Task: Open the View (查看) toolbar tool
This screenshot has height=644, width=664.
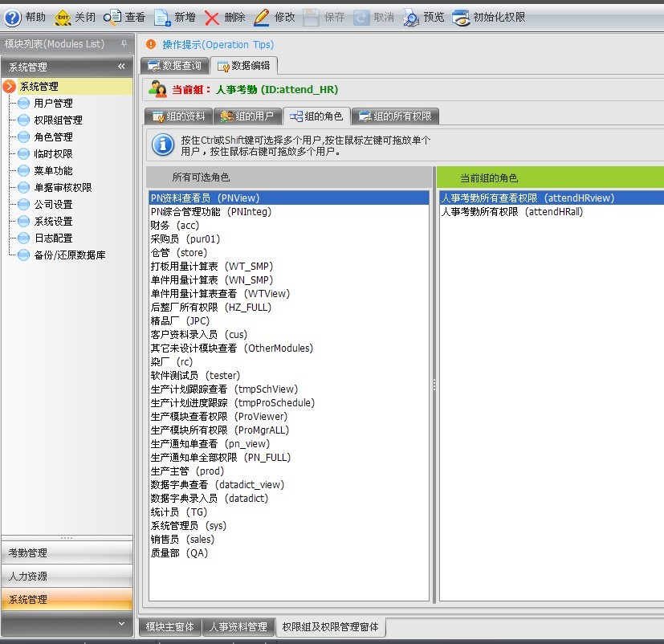Action: 112,17
